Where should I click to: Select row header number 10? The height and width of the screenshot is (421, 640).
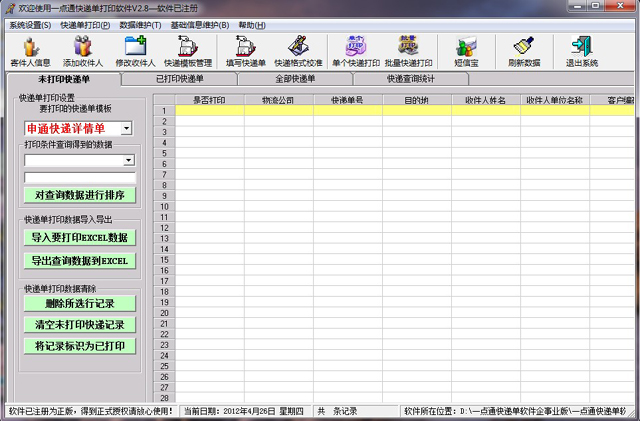164,207
